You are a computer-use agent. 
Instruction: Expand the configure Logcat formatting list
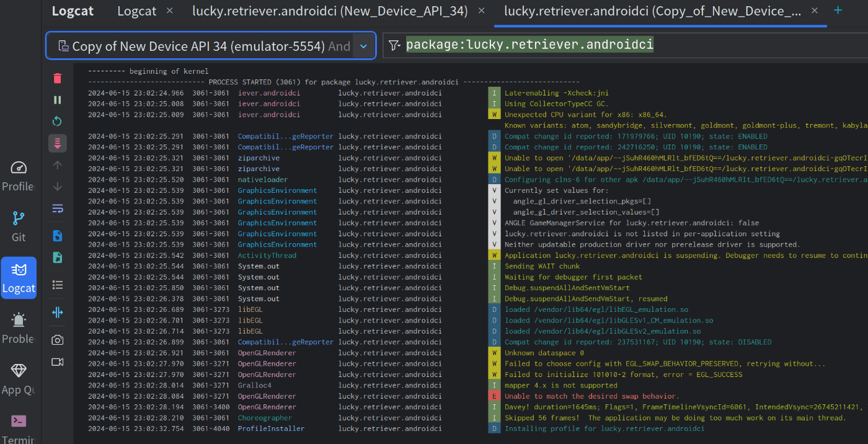[x=57, y=285]
